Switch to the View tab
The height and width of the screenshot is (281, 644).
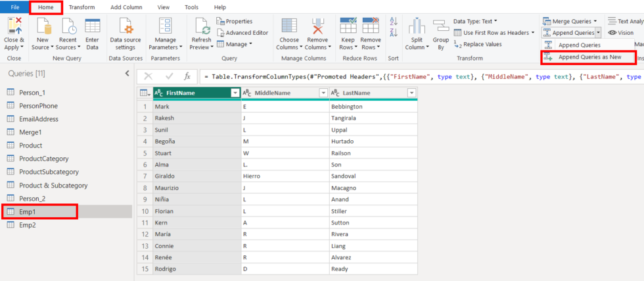[164, 7]
